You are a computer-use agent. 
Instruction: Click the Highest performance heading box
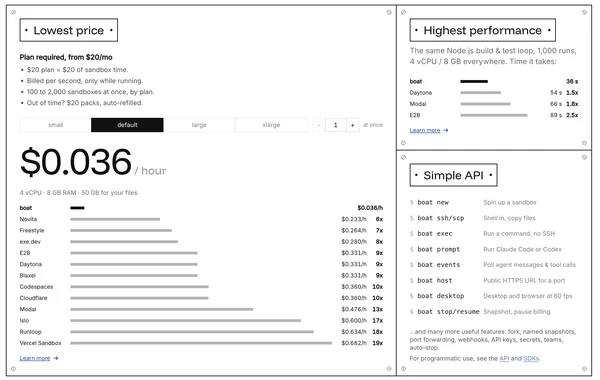click(483, 30)
